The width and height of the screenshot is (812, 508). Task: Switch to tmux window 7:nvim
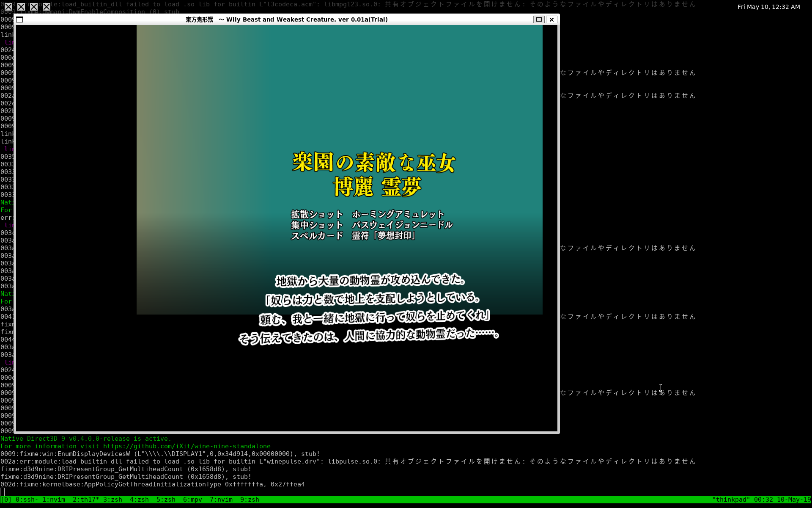pyautogui.click(x=221, y=500)
